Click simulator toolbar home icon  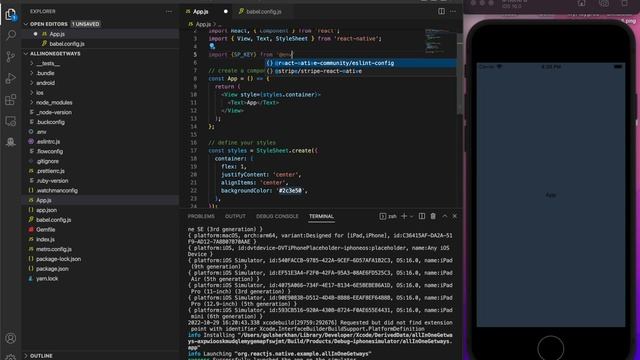[582, 3]
